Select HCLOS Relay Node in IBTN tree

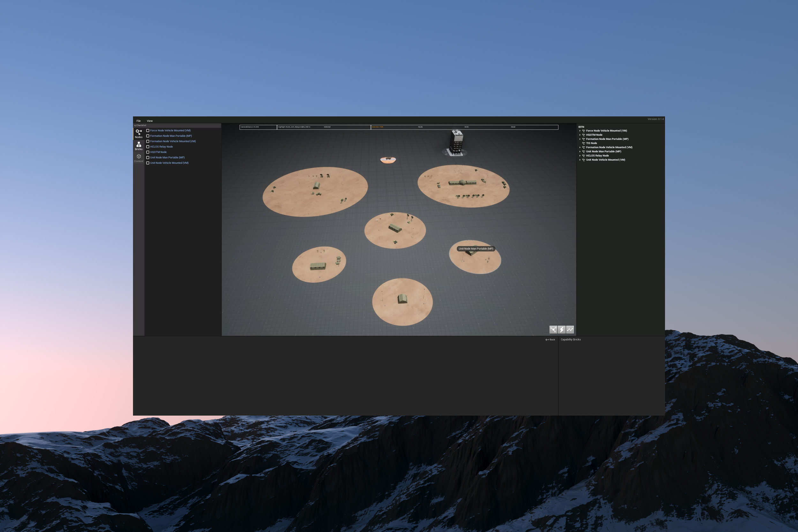pos(597,156)
